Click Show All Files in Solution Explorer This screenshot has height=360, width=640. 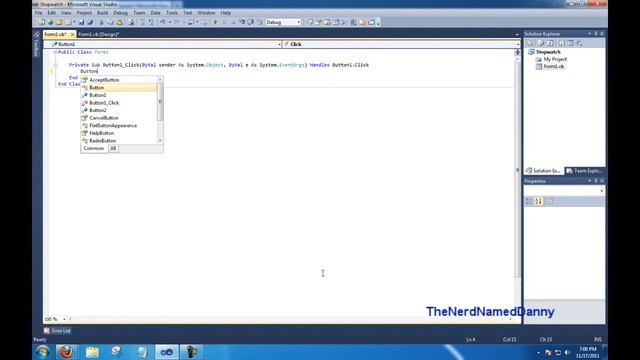point(542,43)
